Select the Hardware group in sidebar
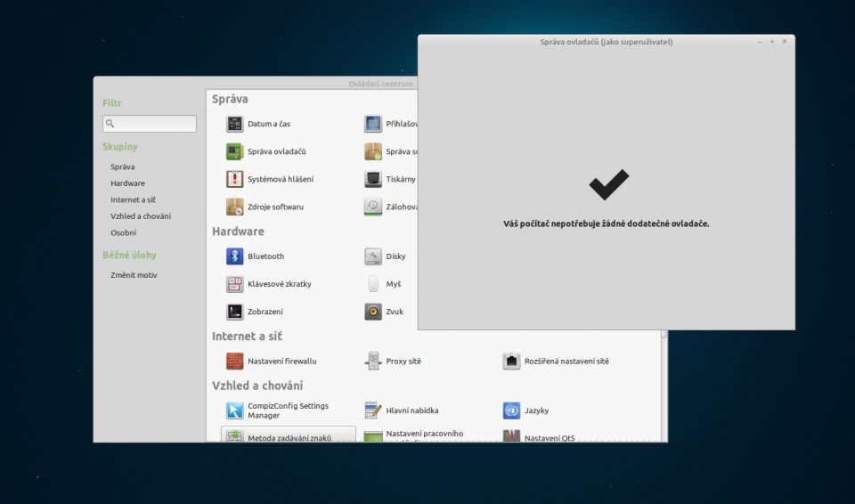The height and width of the screenshot is (504, 855). tap(127, 183)
